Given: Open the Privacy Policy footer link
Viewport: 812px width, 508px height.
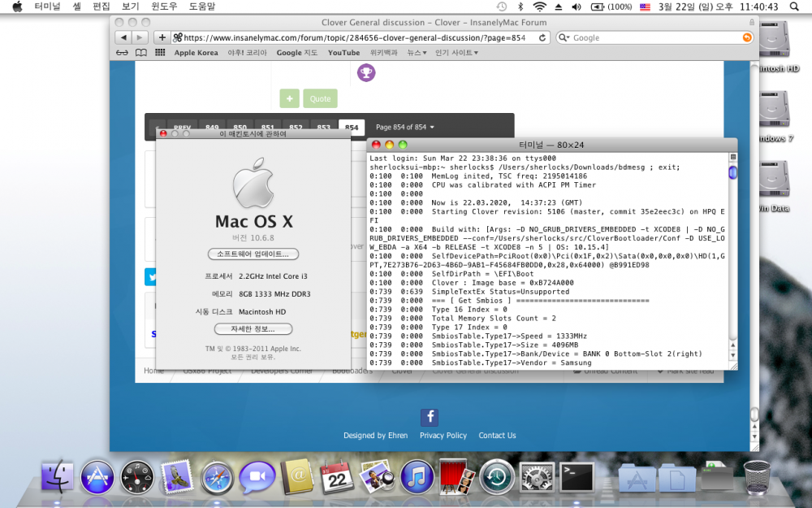Looking at the screenshot, I should click(443, 436).
